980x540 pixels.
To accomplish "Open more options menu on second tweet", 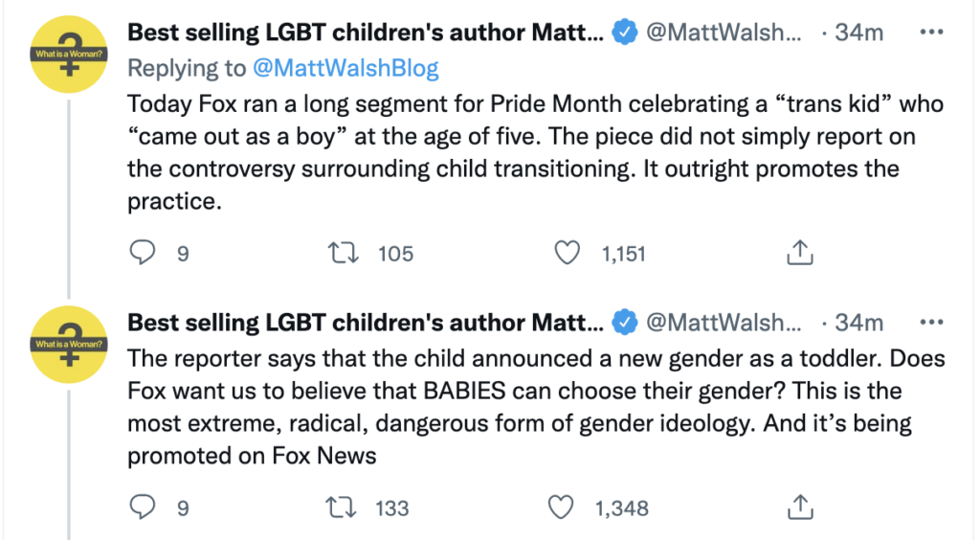I will click(x=930, y=323).
